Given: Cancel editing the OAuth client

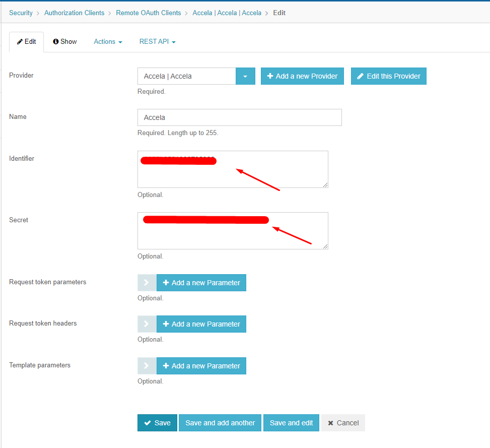Looking at the screenshot, I should (343, 423).
